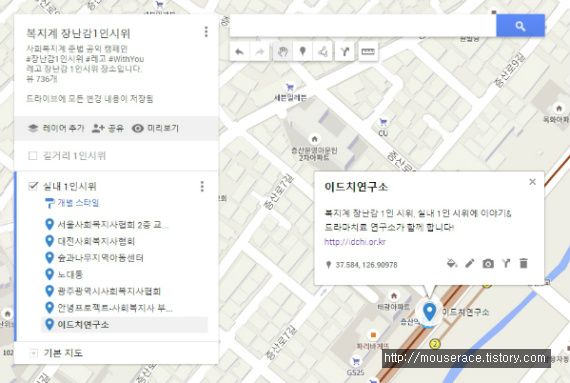Click the trash delete icon in popup

tap(523, 263)
